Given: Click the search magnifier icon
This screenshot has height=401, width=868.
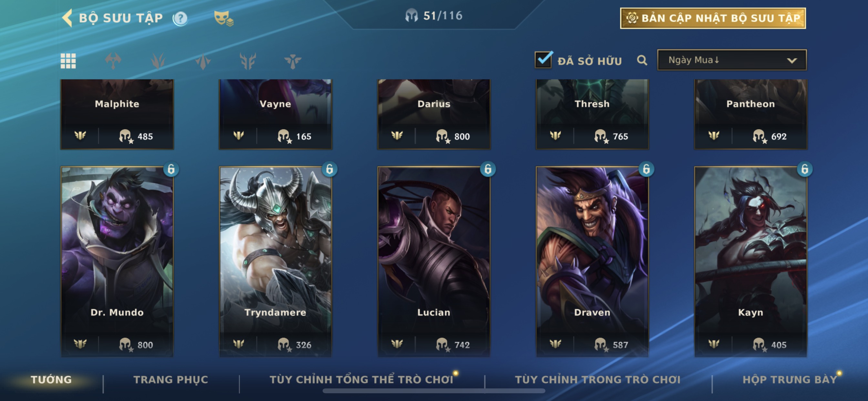Looking at the screenshot, I should click(x=642, y=60).
